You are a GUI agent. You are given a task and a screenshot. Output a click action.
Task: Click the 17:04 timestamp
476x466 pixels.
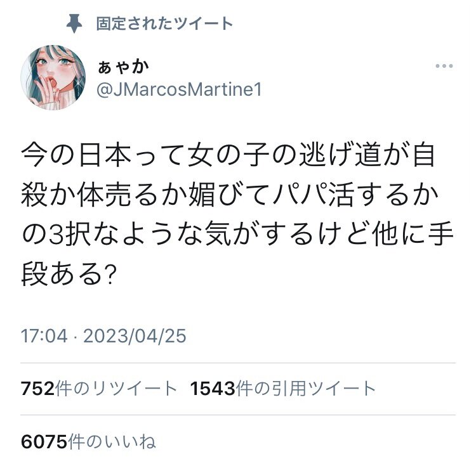click(x=44, y=336)
